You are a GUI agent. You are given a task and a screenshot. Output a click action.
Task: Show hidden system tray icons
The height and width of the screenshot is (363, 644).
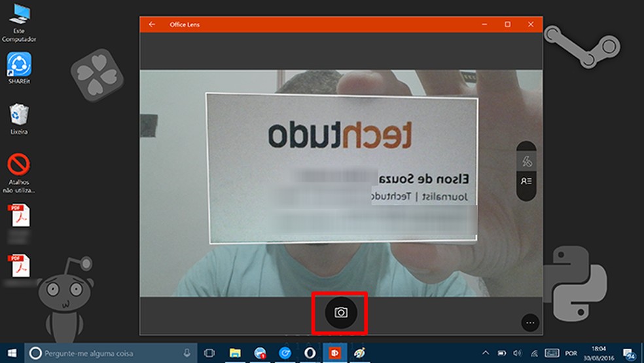[x=486, y=353]
